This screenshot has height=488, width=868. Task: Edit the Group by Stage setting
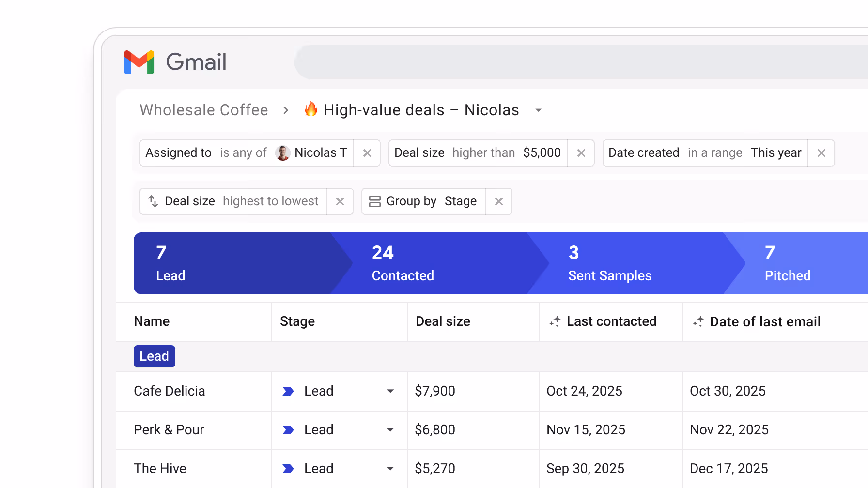point(424,201)
